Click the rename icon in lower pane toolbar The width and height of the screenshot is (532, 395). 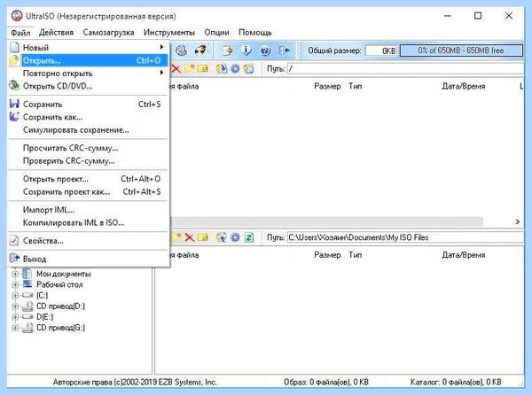point(202,237)
